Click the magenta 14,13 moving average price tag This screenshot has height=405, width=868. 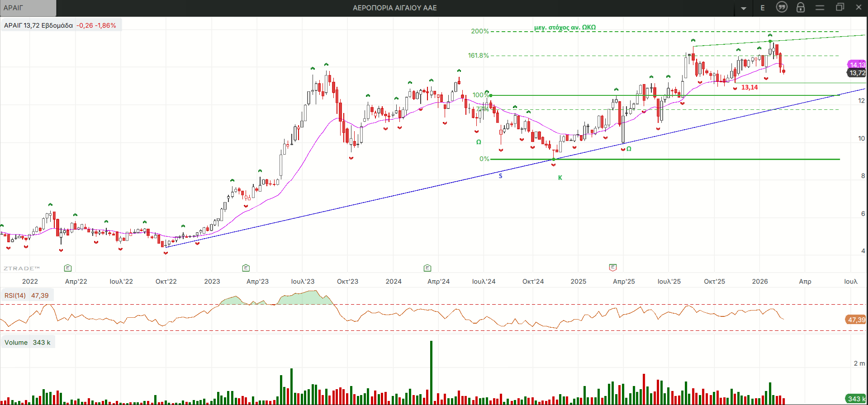pyautogui.click(x=857, y=65)
